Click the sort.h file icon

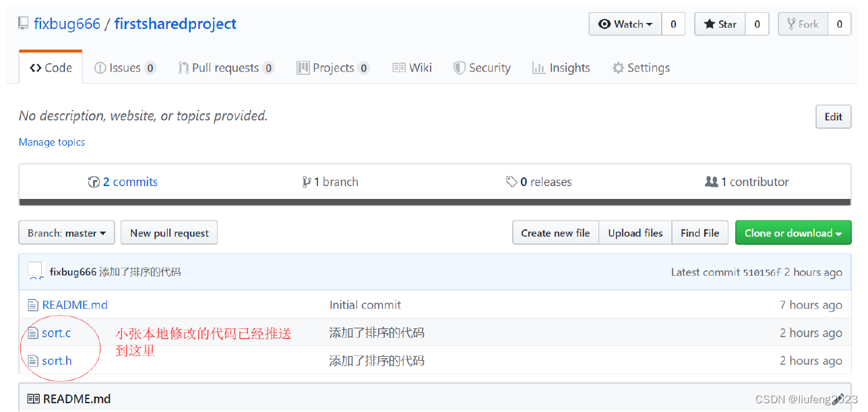tap(33, 361)
